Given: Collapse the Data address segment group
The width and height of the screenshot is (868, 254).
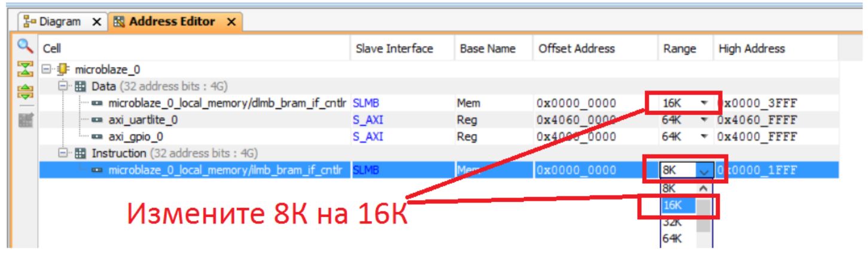Looking at the screenshot, I should coord(64,86).
